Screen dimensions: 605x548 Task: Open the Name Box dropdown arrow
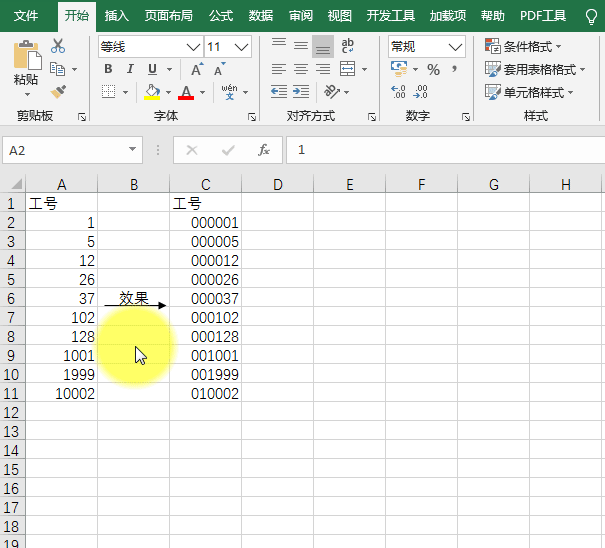point(133,150)
